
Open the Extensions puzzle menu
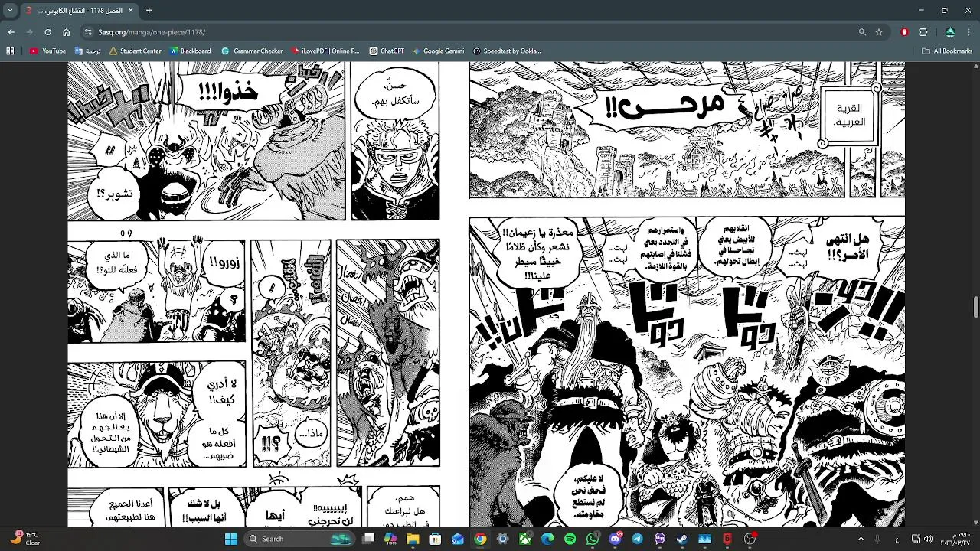tap(923, 32)
